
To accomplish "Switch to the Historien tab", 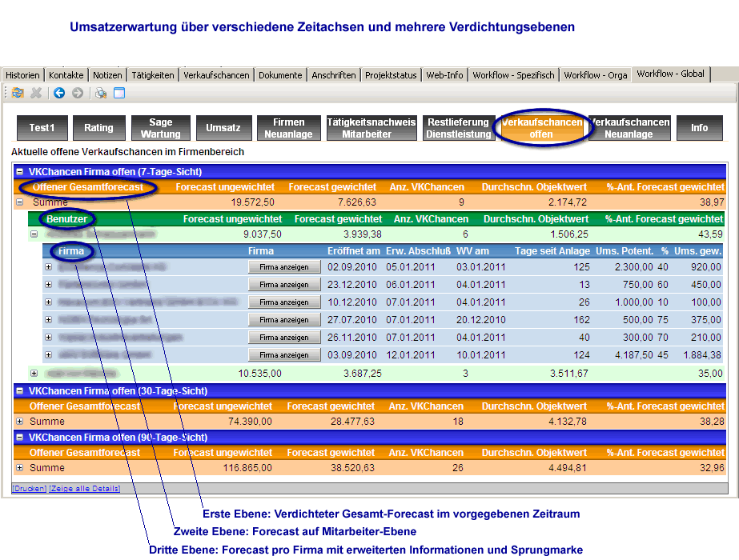I will 22,75.
